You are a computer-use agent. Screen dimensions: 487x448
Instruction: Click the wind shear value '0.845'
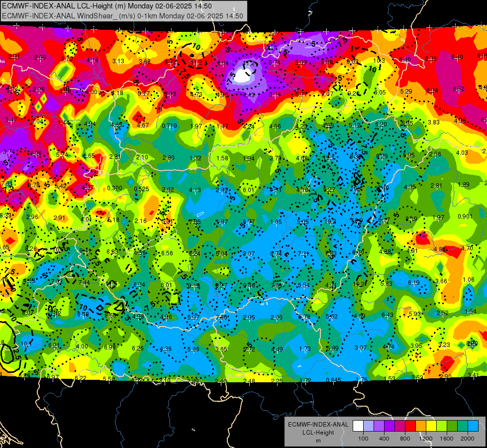pos(334,380)
